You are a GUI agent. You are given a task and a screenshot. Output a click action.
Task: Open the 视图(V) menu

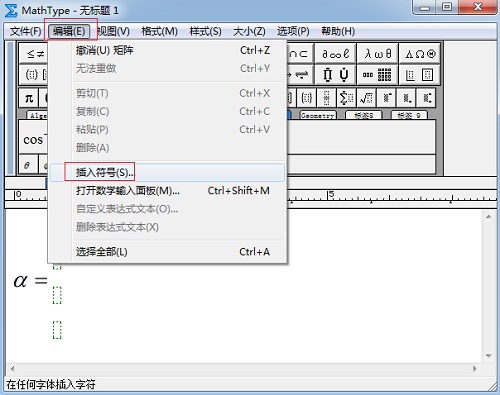tap(113, 32)
